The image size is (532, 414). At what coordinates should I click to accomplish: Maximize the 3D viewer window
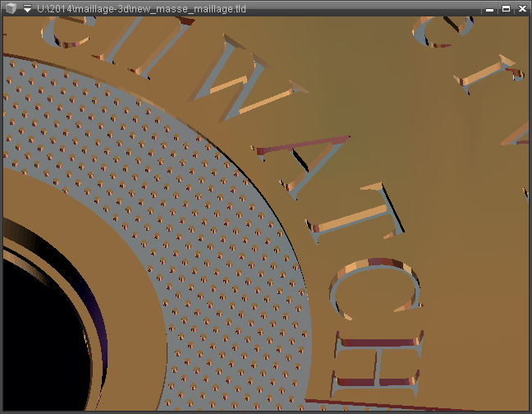(506, 8)
